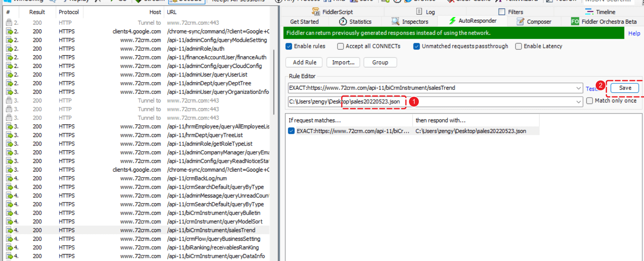Switch to the AutoResponder tab

tap(472, 21)
